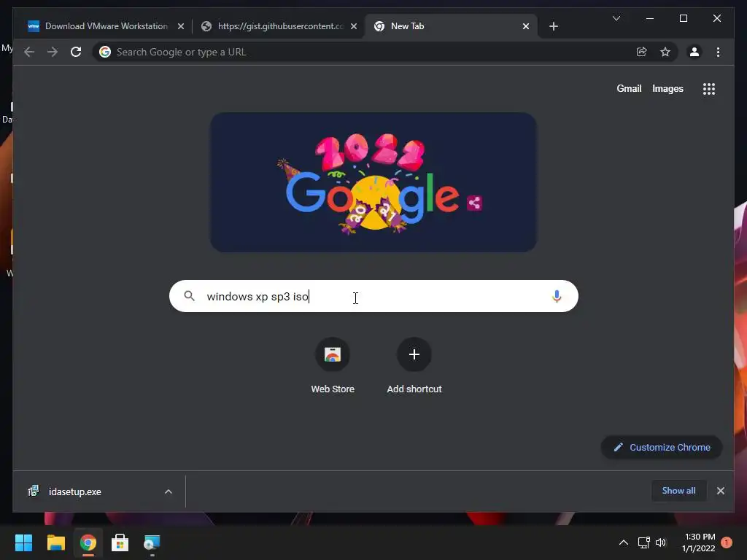Viewport: 747px width, 560px height.
Task: Expand hidden system tray icons
Action: [x=623, y=542]
